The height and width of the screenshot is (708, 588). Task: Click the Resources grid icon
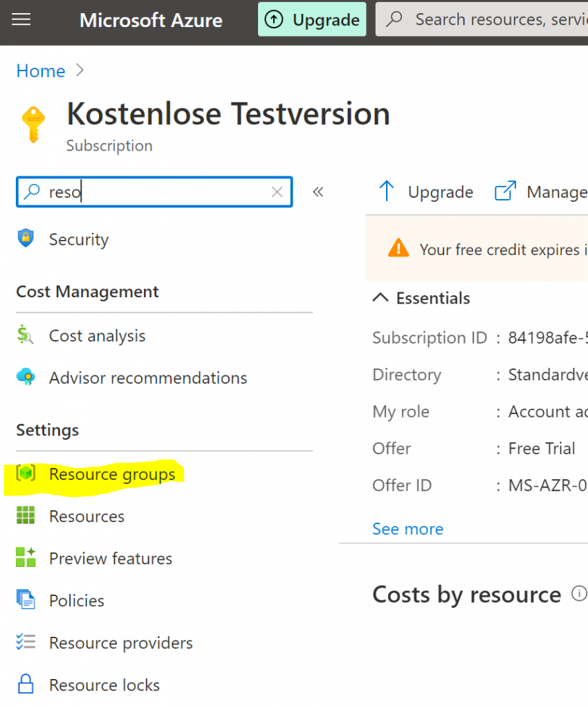point(26,515)
